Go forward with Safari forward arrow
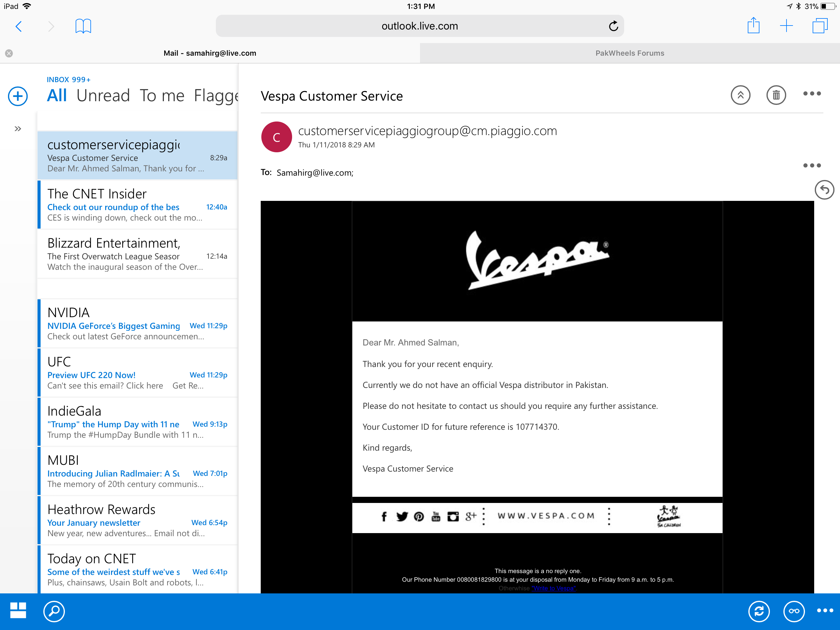The width and height of the screenshot is (840, 630). [51, 26]
